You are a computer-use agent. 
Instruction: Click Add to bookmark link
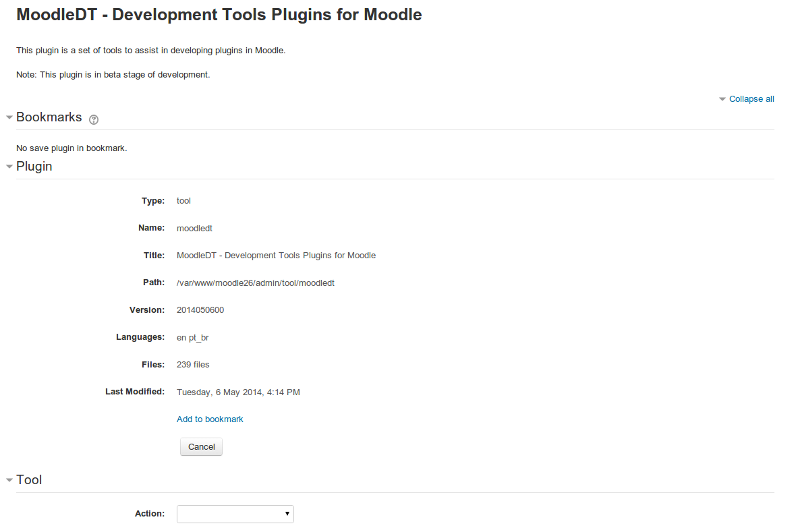point(210,419)
